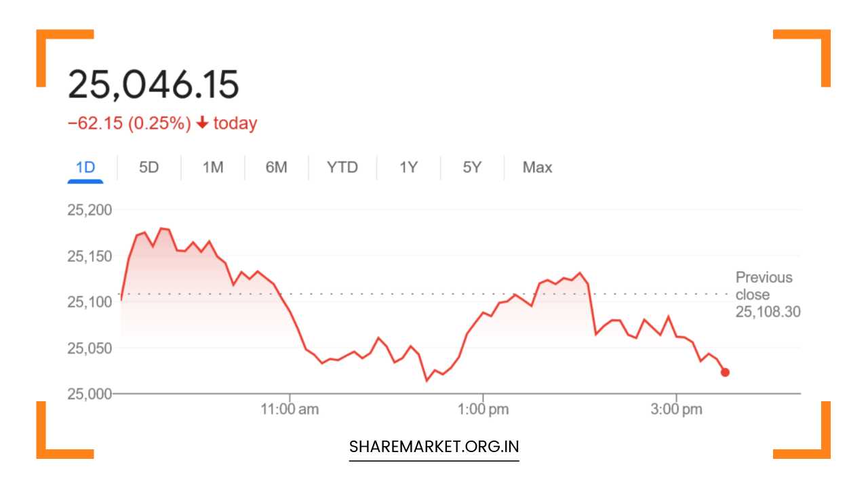Click the 25,046.15 index value
The width and height of the screenshot is (868, 488).
[153, 85]
